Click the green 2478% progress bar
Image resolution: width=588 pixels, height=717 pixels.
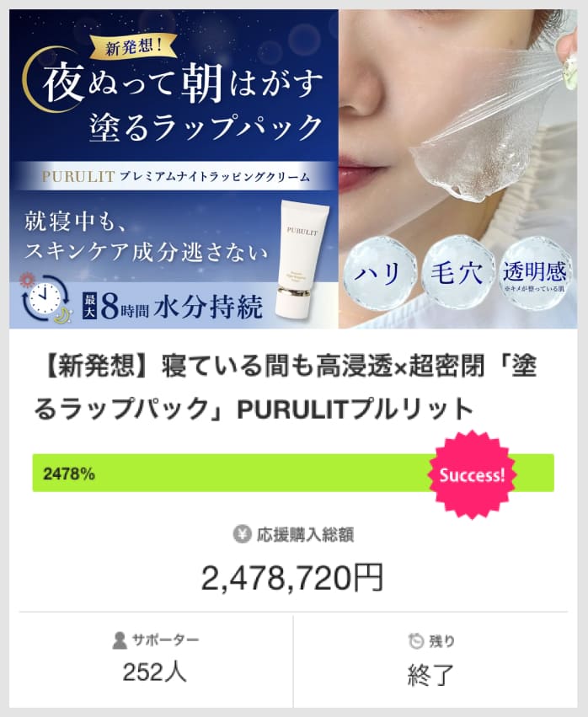pyautogui.click(x=293, y=474)
